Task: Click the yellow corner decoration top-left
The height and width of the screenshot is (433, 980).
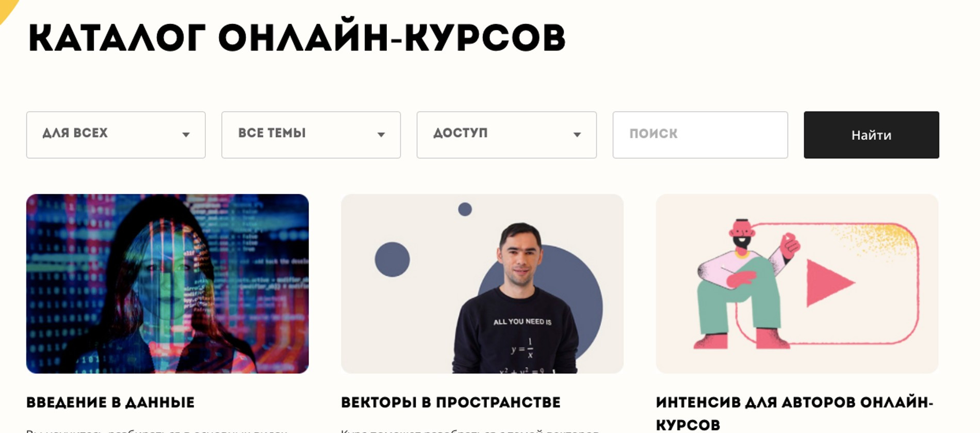Action: pos(7,9)
